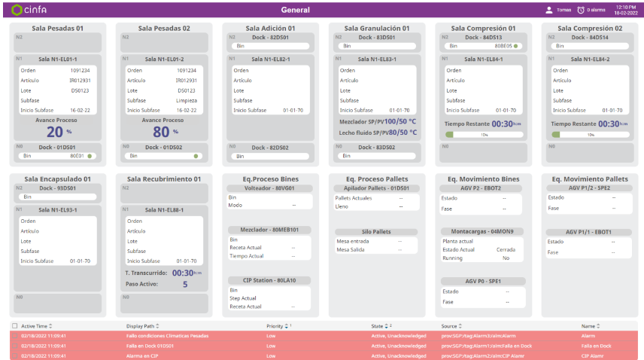Click Bin field in Dock 82DS01

tap(270, 46)
